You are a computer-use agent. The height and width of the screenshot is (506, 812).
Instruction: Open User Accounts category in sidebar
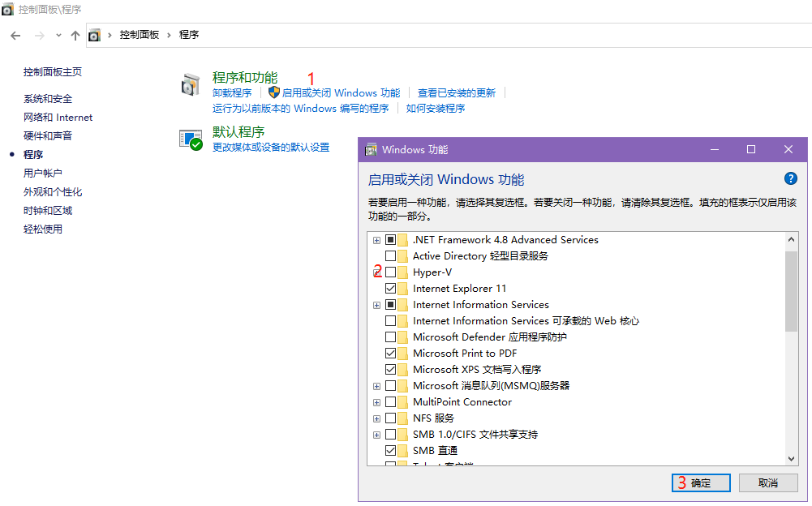43,174
